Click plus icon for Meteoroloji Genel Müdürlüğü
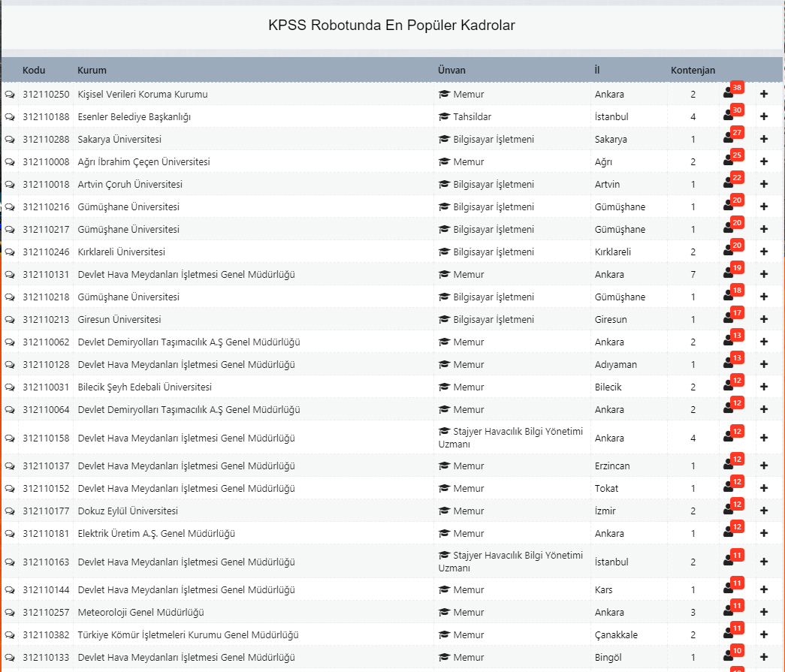 pyautogui.click(x=764, y=612)
